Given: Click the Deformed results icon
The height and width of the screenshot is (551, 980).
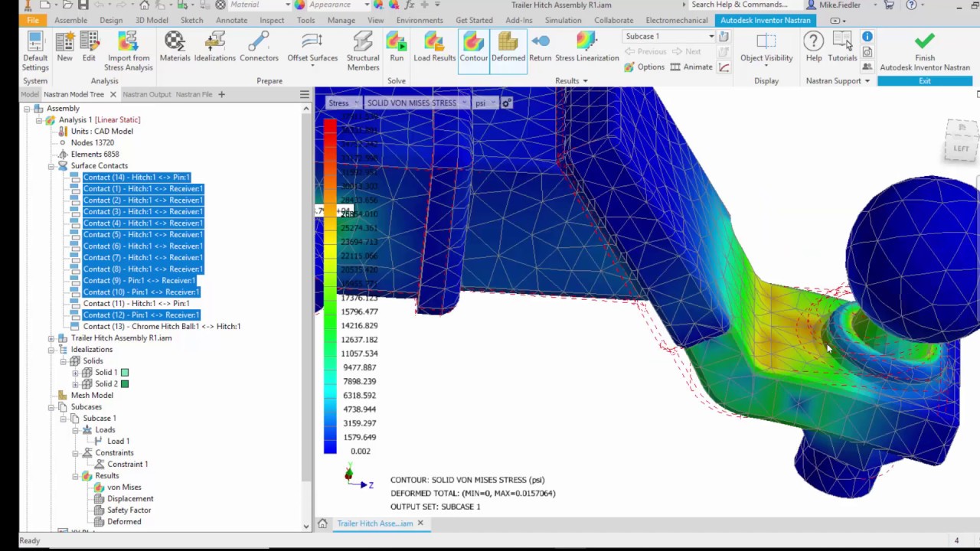Looking at the screenshot, I should pos(508,42).
